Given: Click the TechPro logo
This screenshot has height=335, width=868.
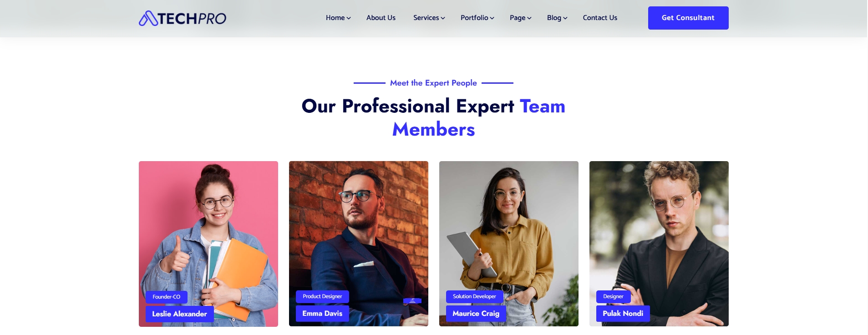Looking at the screenshot, I should (x=183, y=18).
